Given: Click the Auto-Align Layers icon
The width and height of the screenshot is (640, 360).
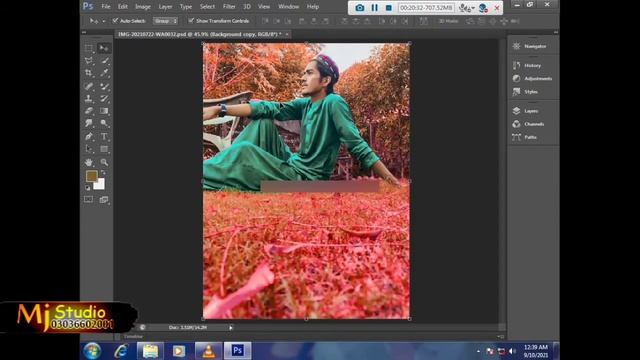Looking at the screenshot, I should click(423, 21).
